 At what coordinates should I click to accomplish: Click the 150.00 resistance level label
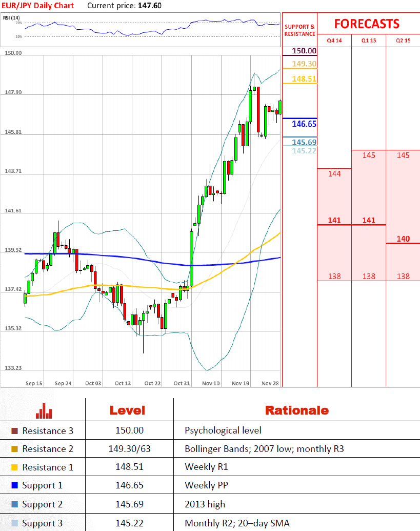coord(304,51)
